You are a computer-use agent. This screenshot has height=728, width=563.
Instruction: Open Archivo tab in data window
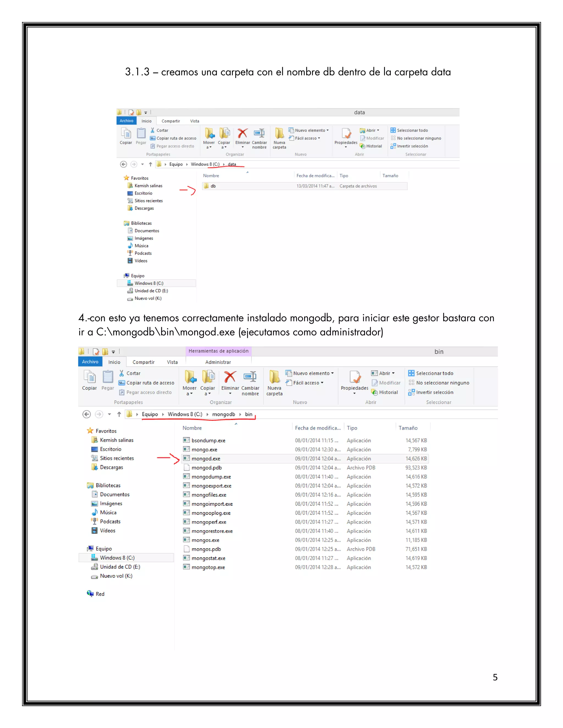pyautogui.click(x=126, y=121)
